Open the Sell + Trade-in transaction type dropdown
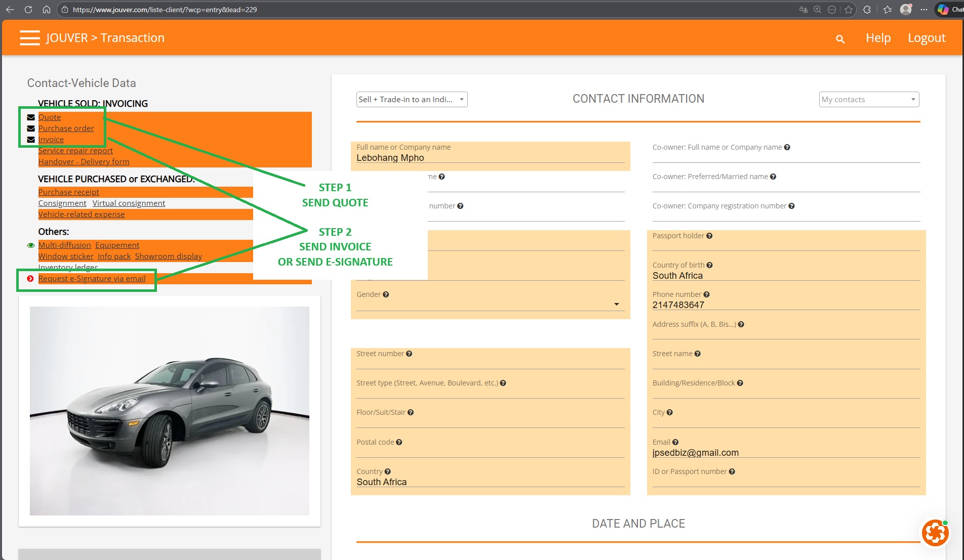Image resolution: width=964 pixels, height=560 pixels. [x=411, y=100]
